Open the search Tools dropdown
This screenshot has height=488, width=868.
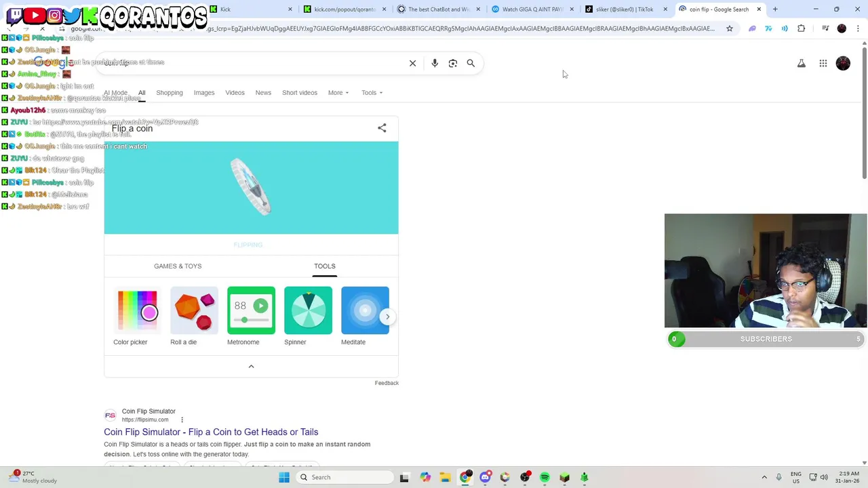click(x=372, y=92)
